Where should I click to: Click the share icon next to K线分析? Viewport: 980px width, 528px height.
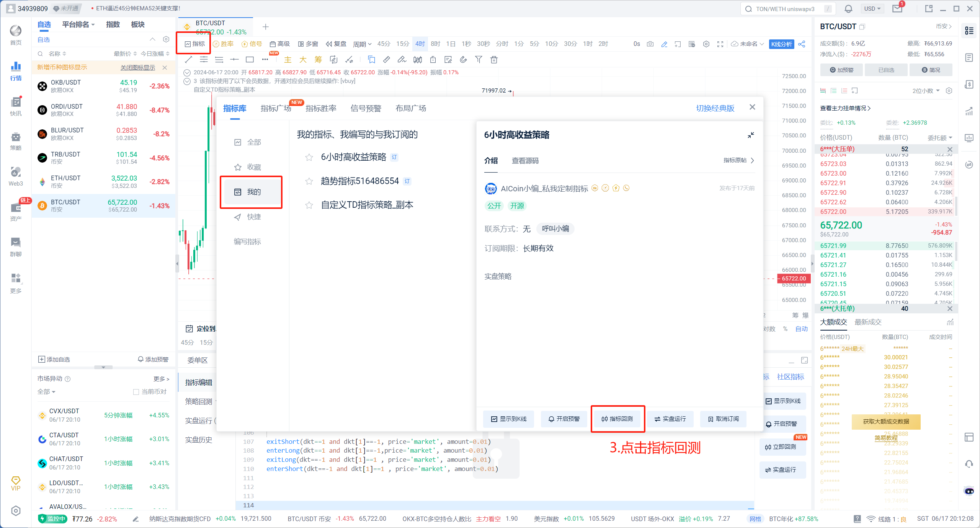[x=802, y=44]
